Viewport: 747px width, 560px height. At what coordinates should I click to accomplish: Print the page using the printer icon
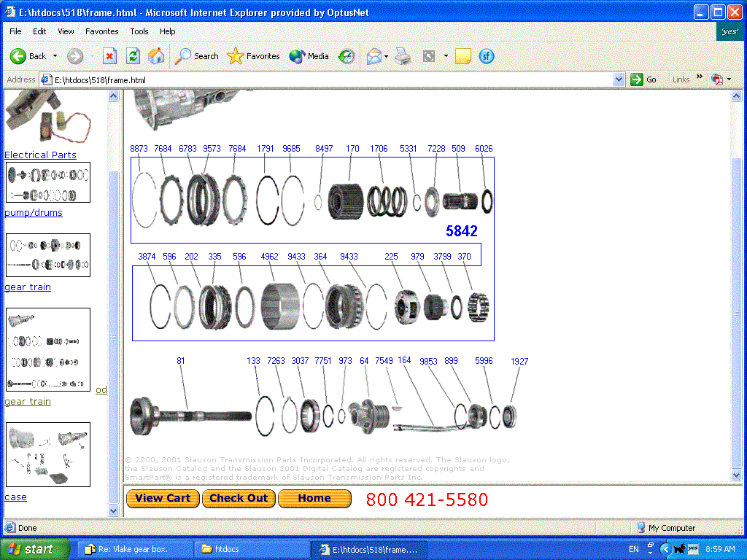(403, 56)
